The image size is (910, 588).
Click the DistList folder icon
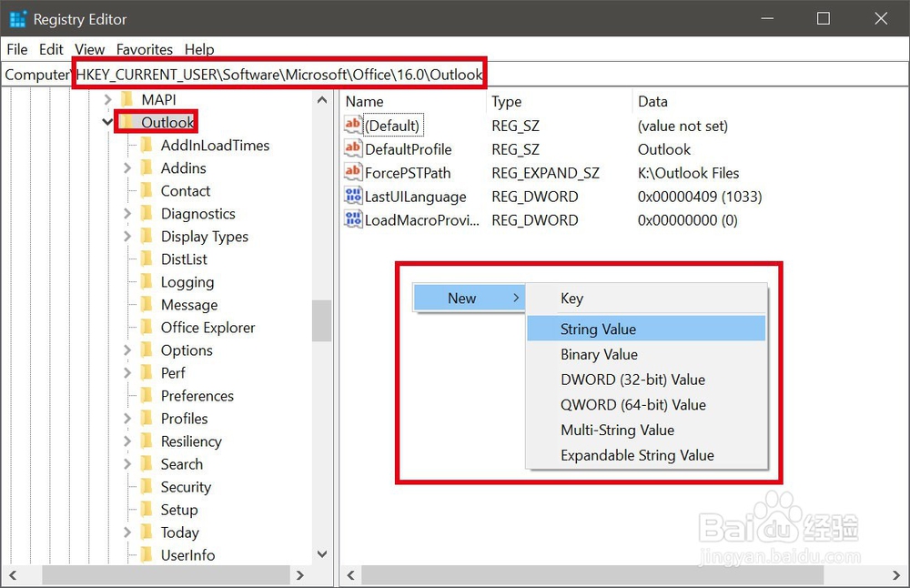coord(147,259)
